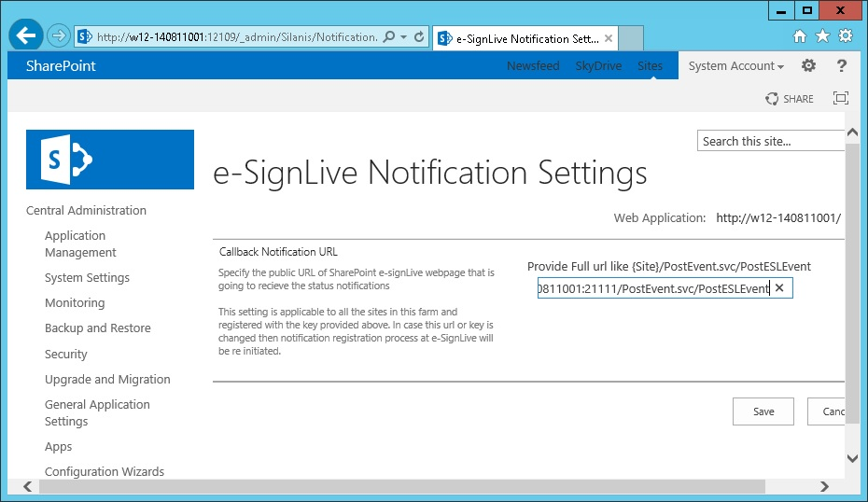
Task: Click the Save button
Action: pos(763,411)
